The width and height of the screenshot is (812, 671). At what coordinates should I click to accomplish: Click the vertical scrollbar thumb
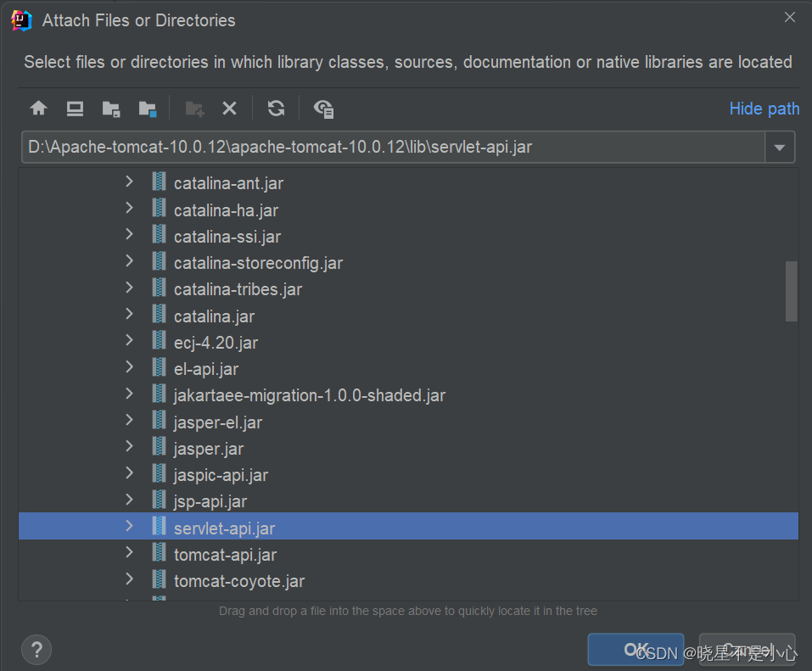(x=791, y=291)
